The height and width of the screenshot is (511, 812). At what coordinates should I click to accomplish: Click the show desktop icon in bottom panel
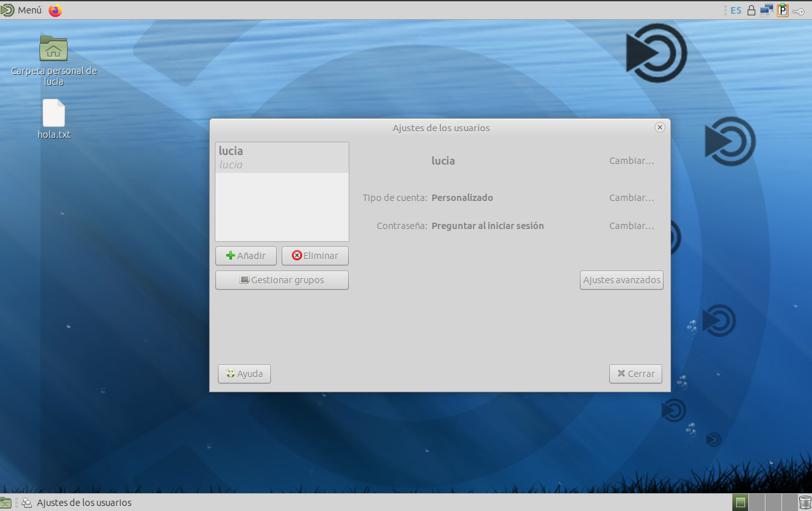pyautogui.click(x=6, y=503)
